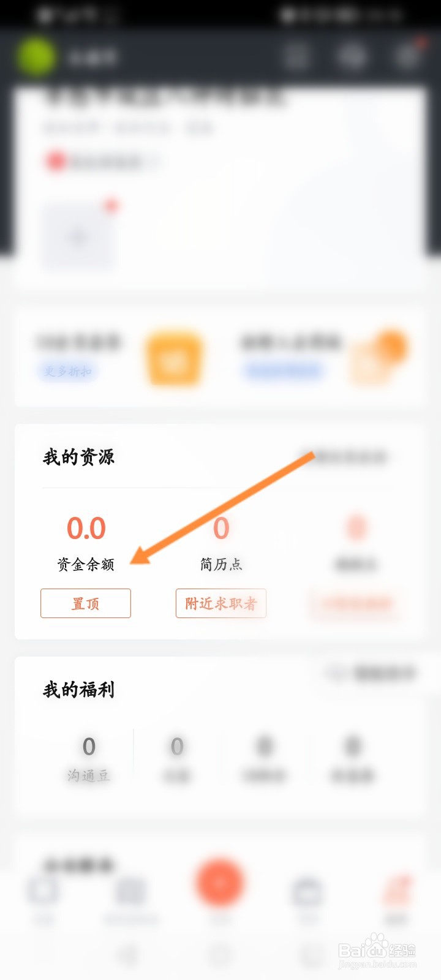This screenshot has height=980, width=441.
Task: Tap the 置顶 button
Action: (x=86, y=603)
